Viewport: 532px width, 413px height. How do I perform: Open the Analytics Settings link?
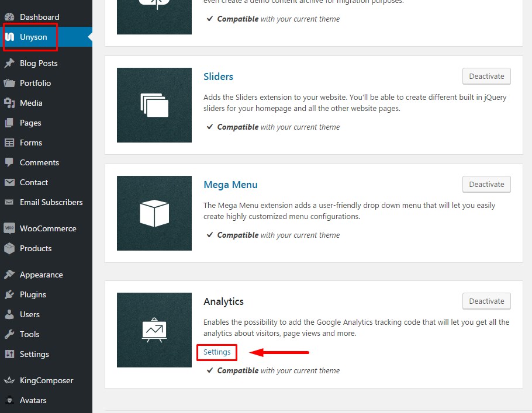click(217, 352)
